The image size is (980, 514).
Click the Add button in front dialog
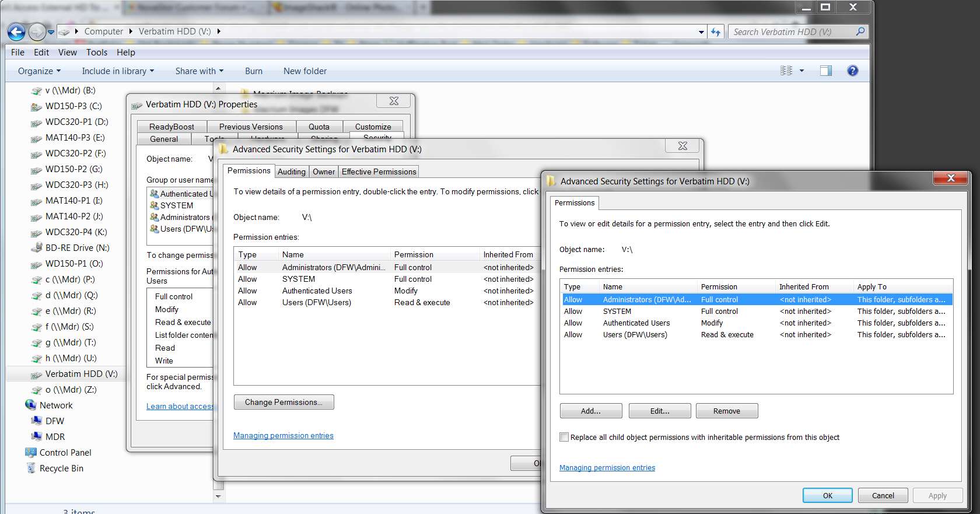pyautogui.click(x=591, y=411)
